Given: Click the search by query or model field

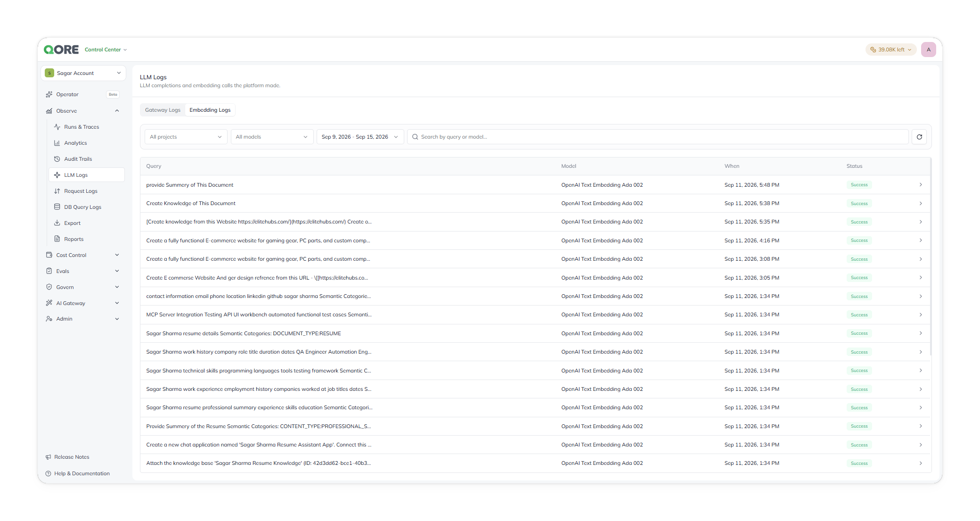Looking at the screenshot, I should 658,137.
